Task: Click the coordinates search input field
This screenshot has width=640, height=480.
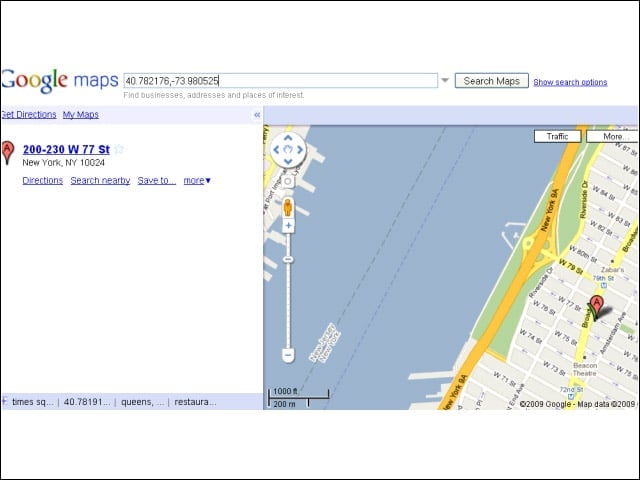Action: click(281, 80)
